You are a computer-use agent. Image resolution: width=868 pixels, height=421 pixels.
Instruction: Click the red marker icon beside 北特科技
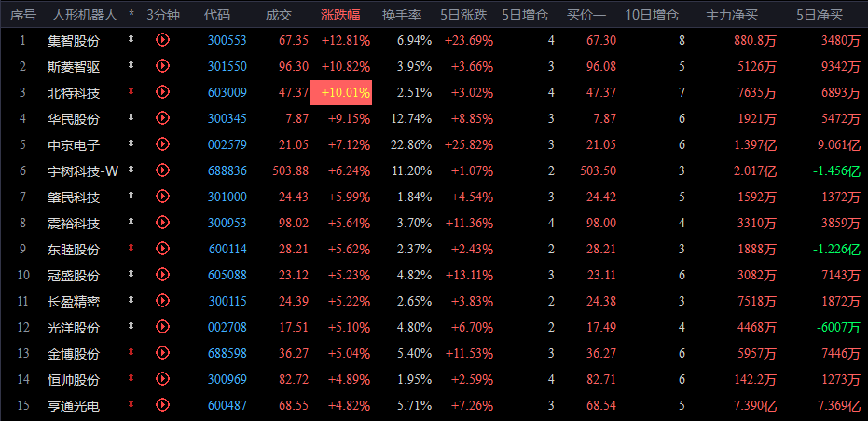[x=131, y=92]
